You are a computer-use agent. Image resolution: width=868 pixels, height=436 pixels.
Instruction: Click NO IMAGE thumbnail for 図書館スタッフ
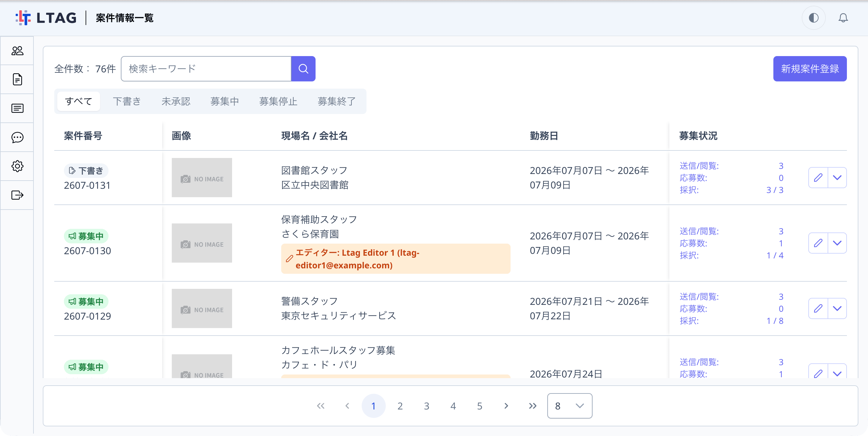tap(202, 177)
